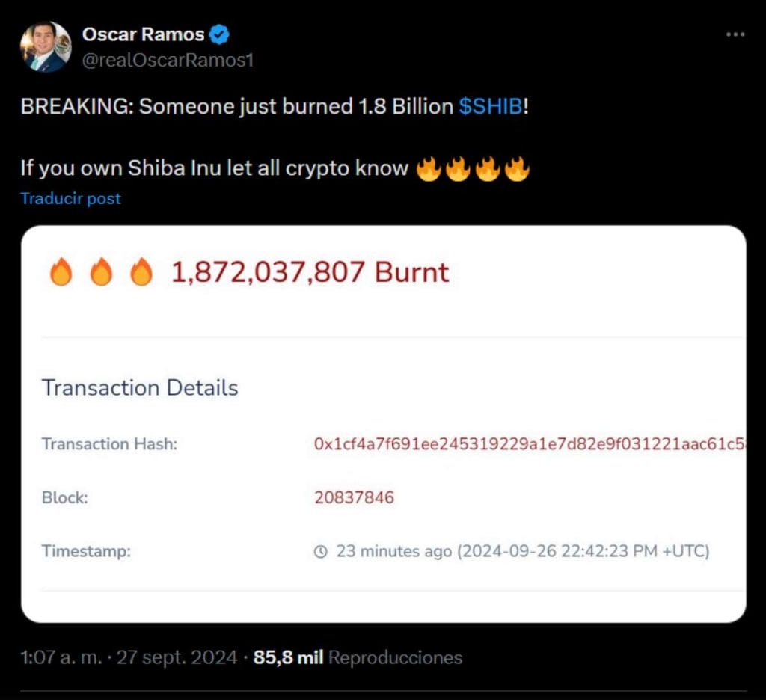This screenshot has height=700, width=766.
Task: Click the '23 minutes ago' timestamp text
Action: [393, 552]
